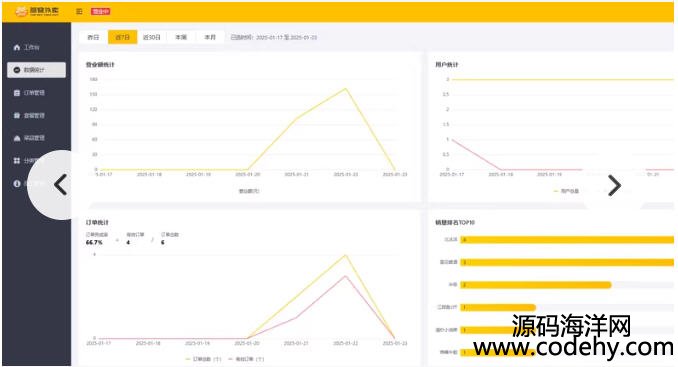Image resolution: width=678 pixels, height=367 pixels.
Task: Toggle the 有效订单 legend in 订单统计
Action: (x=246, y=359)
